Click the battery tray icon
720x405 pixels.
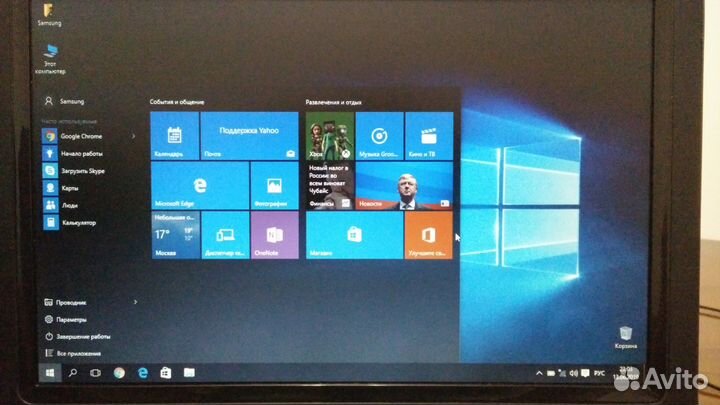[551, 373]
